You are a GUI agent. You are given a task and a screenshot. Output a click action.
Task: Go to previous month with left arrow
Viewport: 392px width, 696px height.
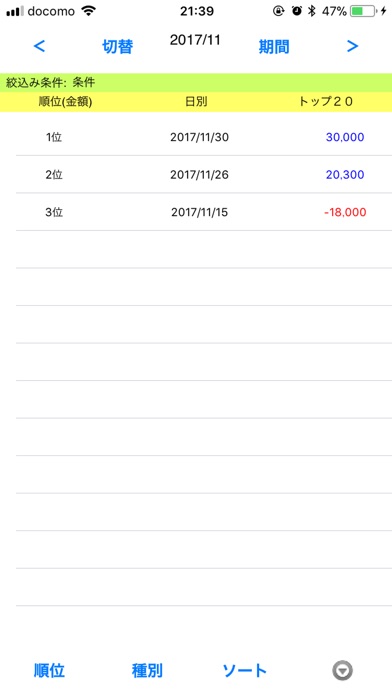click(39, 46)
